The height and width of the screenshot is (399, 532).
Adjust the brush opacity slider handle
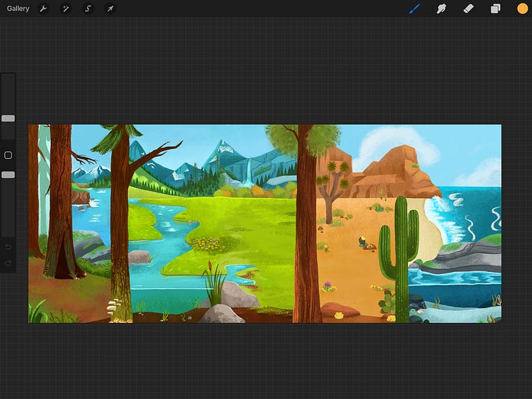click(x=8, y=174)
